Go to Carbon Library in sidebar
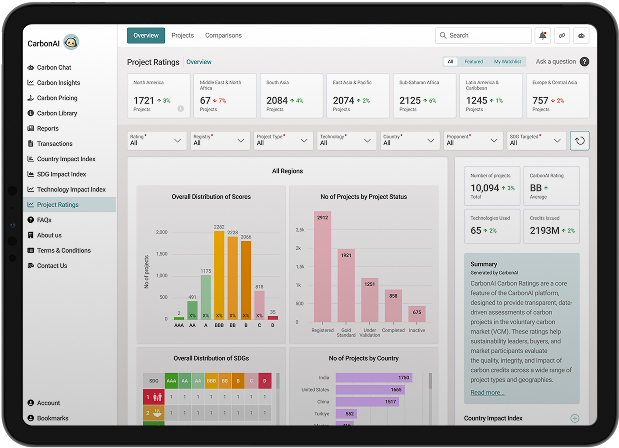The height and width of the screenshot is (448, 619). pos(56,113)
